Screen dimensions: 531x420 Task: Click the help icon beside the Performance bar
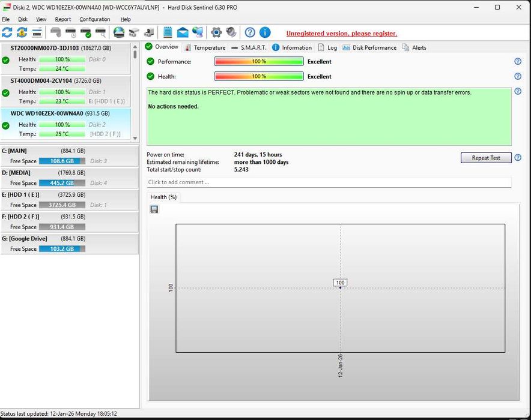(518, 61)
